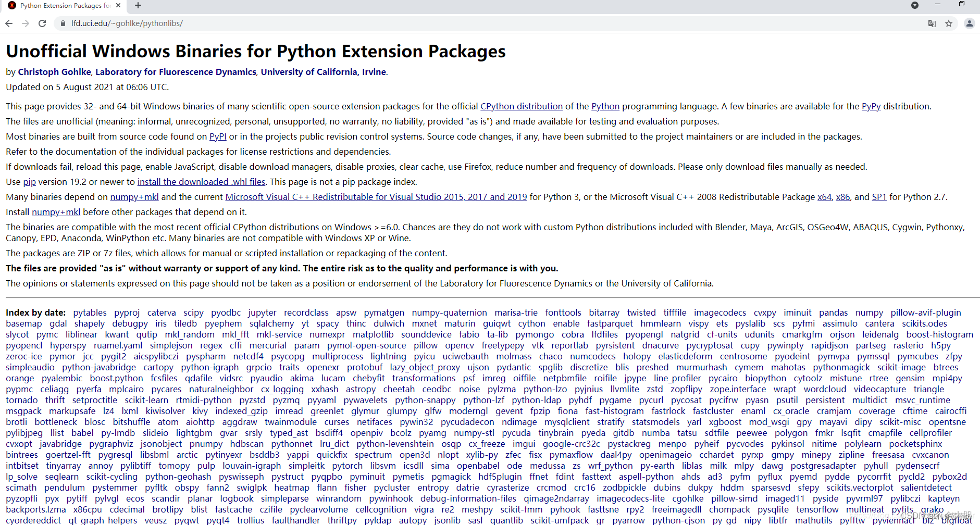Image resolution: width=980 pixels, height=525 pixels.
Task: Open the PyPy distribution link
Action: [x=871, y=106]
